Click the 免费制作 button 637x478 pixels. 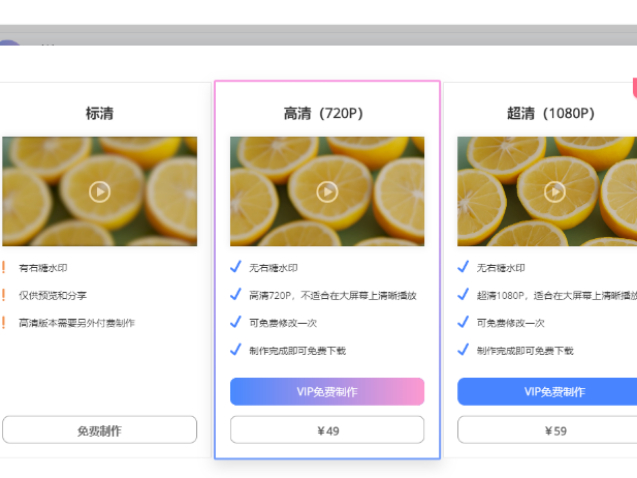click(x=100, y=430)
